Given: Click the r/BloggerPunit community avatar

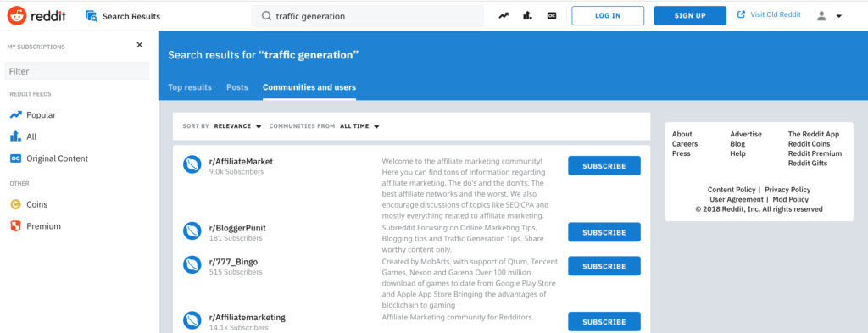Looking at the screenshot, I should point(192,230).
